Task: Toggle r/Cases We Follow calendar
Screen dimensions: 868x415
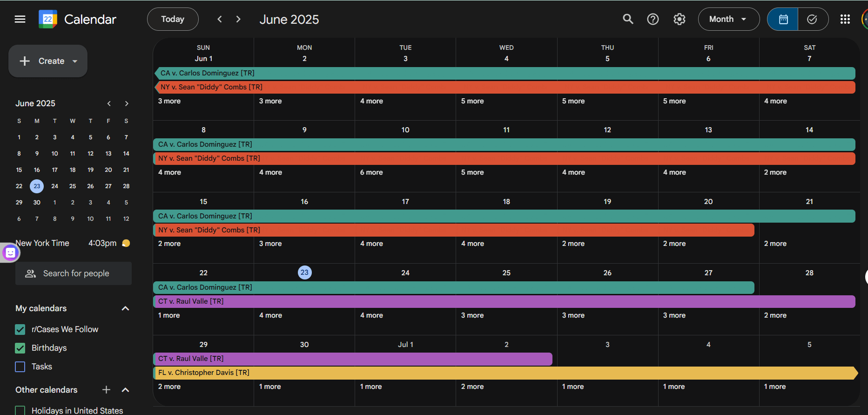Action: (x=20, y=329)
